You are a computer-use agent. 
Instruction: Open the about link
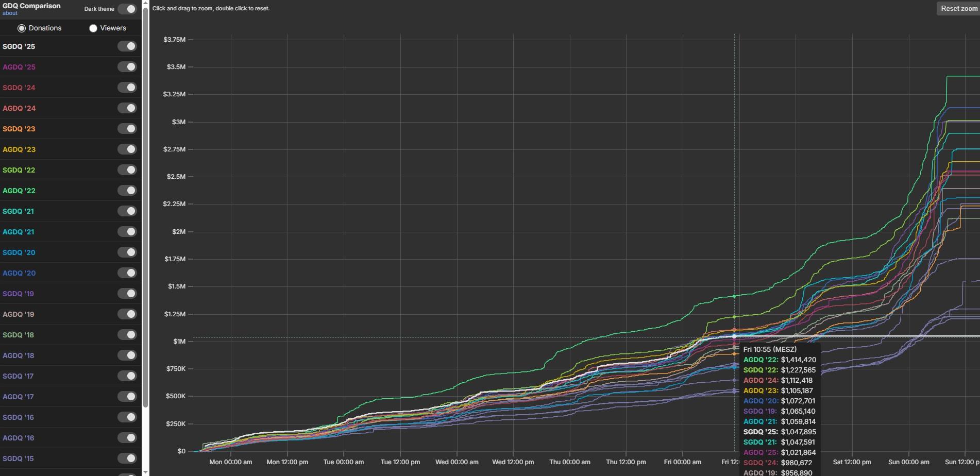(10, 13)
